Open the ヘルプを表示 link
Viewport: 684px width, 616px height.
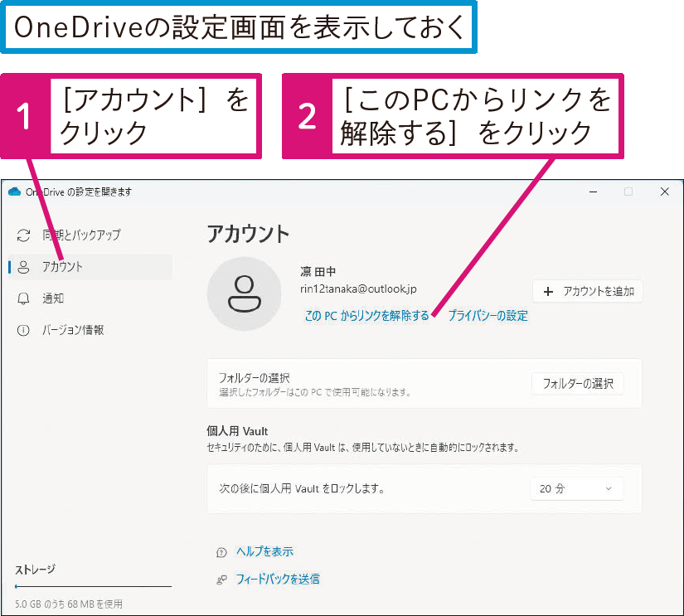click(x=264, y=552)
